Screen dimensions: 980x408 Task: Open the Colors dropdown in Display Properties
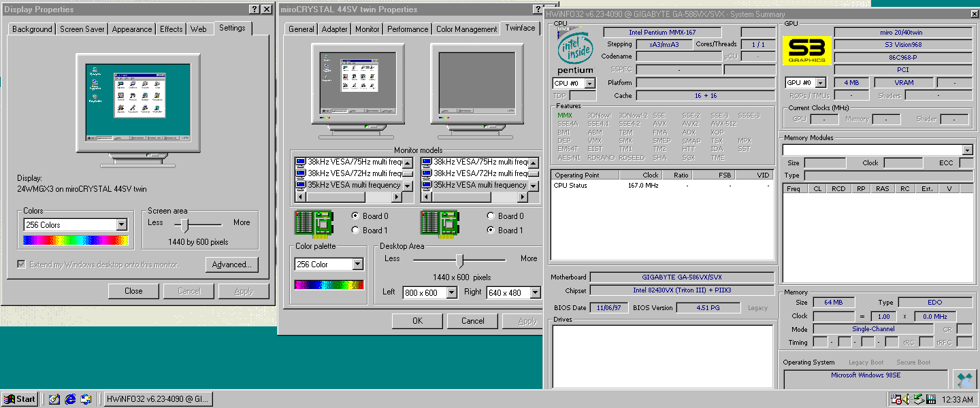(122, 225)
